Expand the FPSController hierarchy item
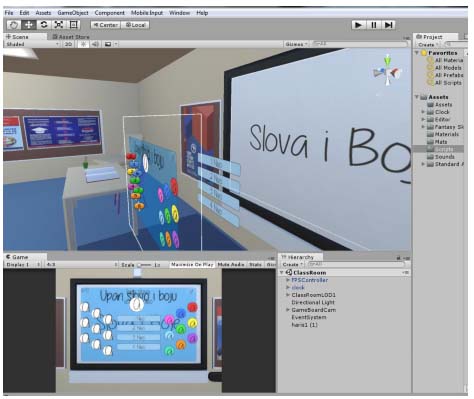474x399 pixels. pos(288,280)
